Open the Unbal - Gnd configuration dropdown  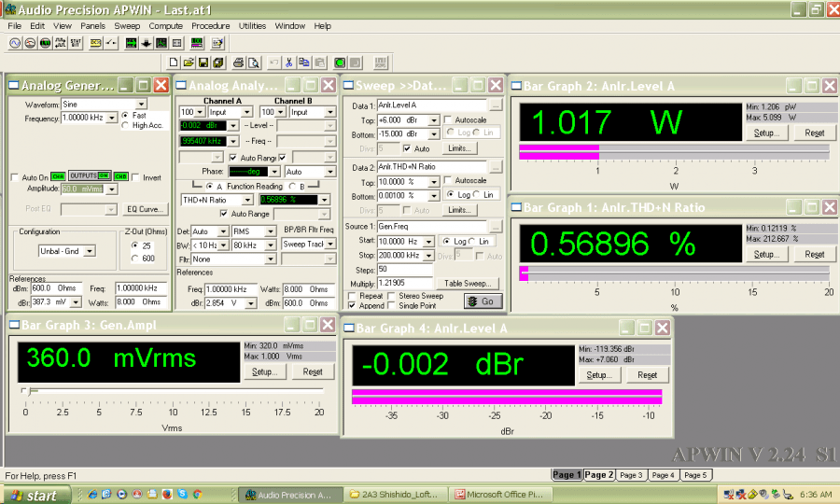[90, 251]
